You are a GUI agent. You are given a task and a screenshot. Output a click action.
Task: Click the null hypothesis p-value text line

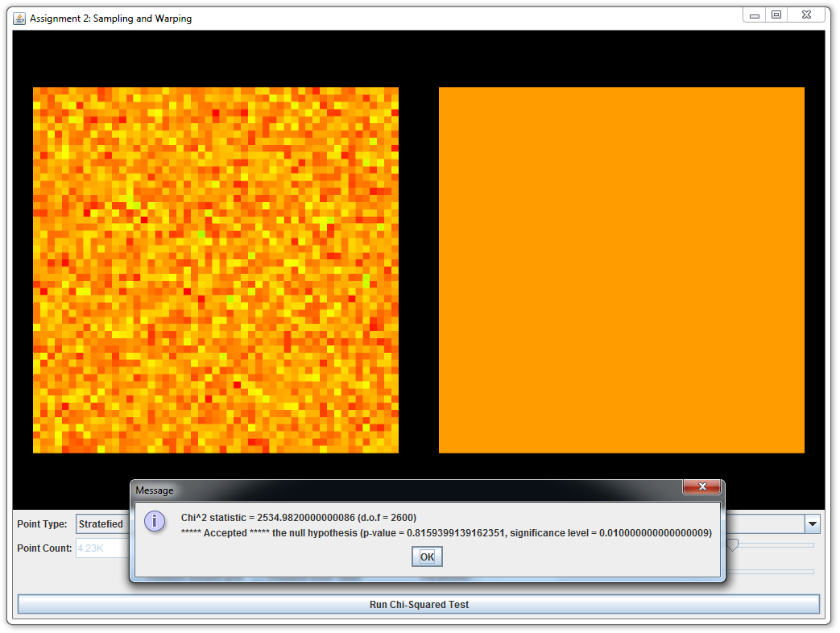point(446,533)
